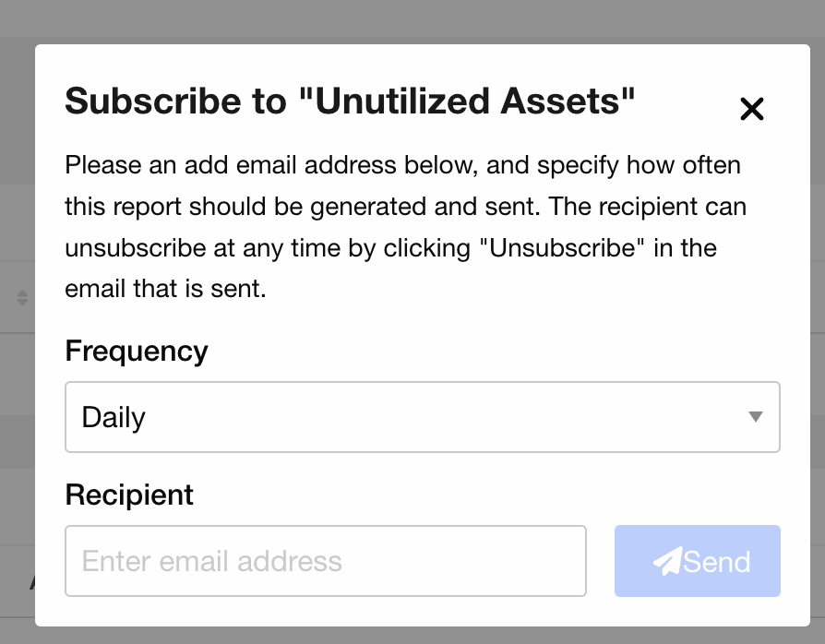Click the words "Unutilized Assets" in the title
Screen dimensions: 825x644
coord(466,101)
